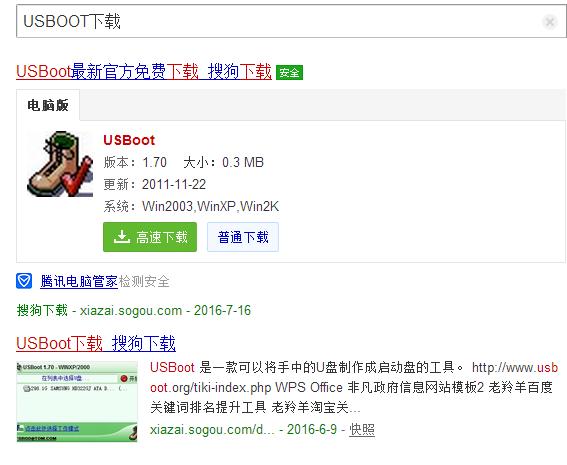The height and width of the screenshot is (465, 567).
Task: Click the 普通下载 button
Action: click(x=243, y=237)
